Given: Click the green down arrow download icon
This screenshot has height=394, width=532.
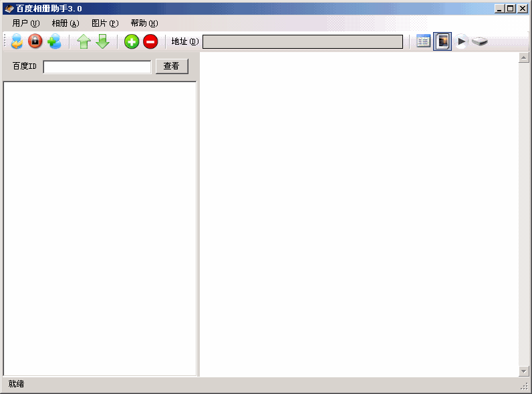Looking at the screenshot, I should (x=102, y=41).
